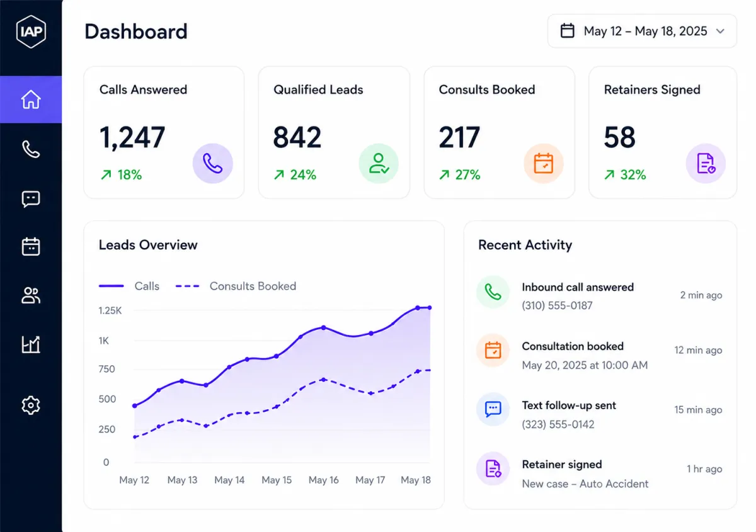Click the Calls Answered value 1,247
The height and width of the screenshot is (532, 756).
click(x=132, y=137)
